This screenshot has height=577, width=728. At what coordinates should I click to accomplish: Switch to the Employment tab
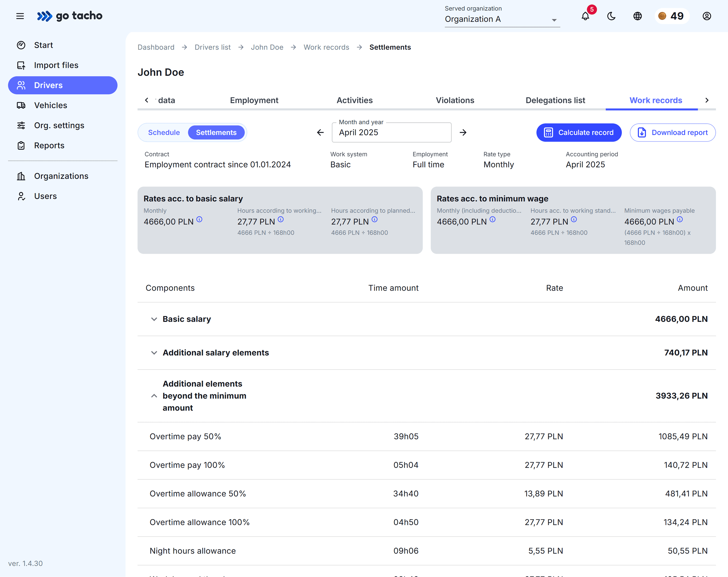click(254, 100)
